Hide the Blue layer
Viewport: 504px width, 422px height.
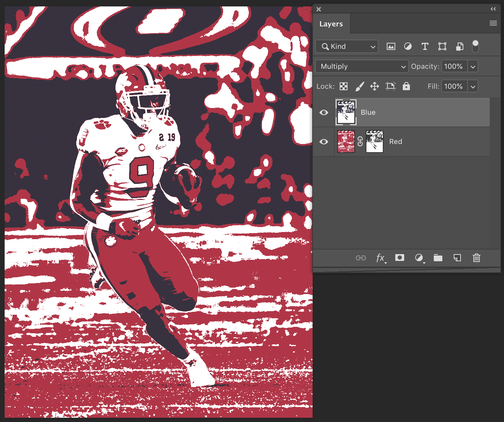324,112
